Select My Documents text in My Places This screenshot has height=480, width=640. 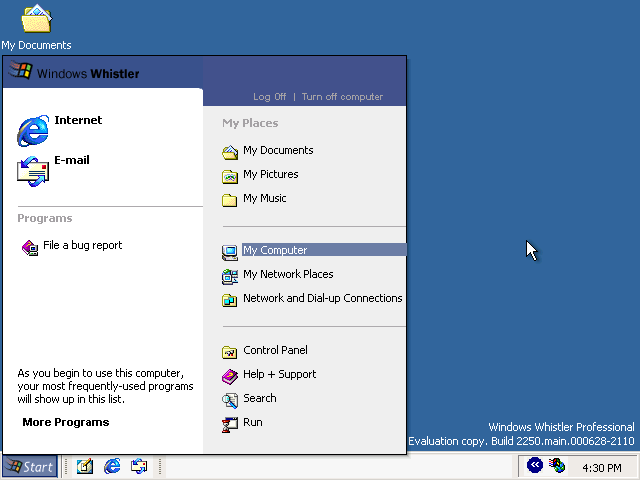tap(278, 151)
